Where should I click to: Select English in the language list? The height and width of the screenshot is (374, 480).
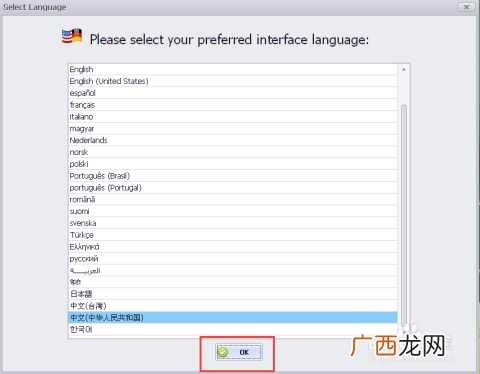pyautogui.click(x=233, y=69)
